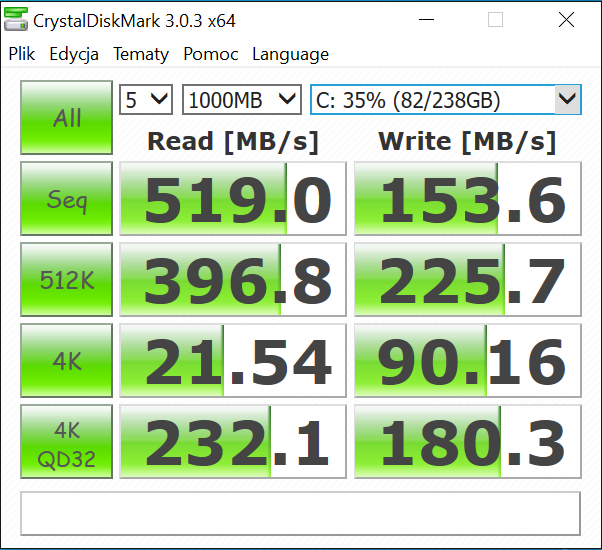
Task: Select the 4K QD32 write result 180.3
Action: (468, 441)
